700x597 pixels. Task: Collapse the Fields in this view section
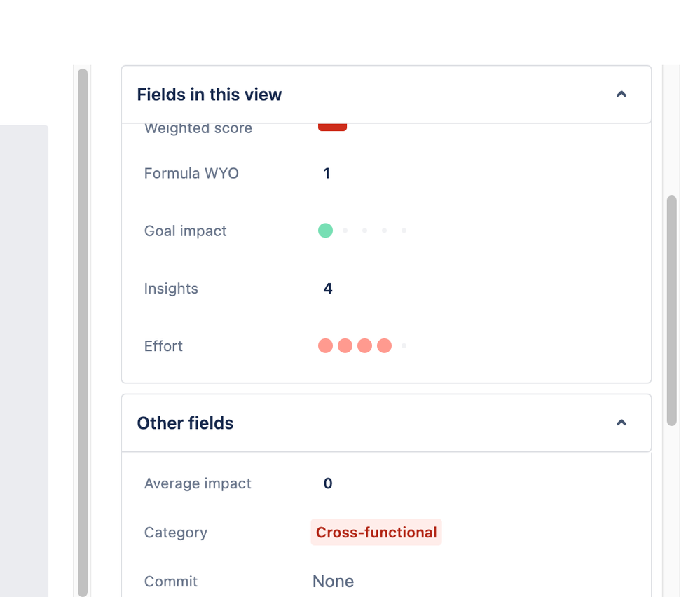(x=621, y=94)
